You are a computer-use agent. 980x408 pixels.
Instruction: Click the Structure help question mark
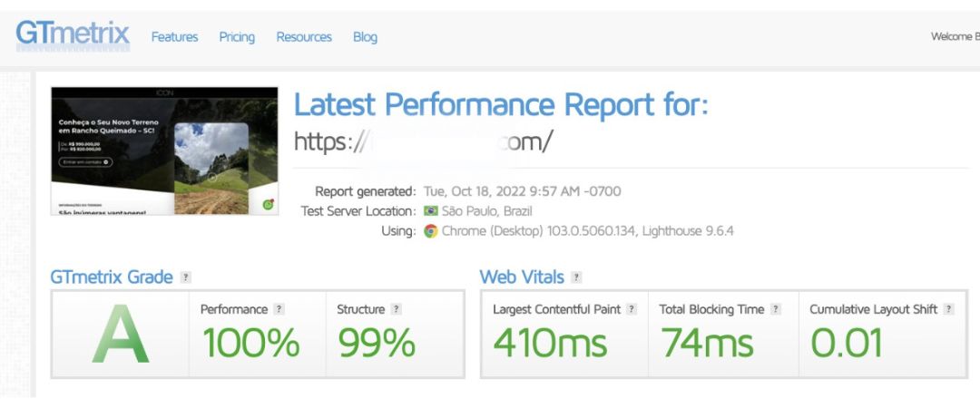coord(396,309)
